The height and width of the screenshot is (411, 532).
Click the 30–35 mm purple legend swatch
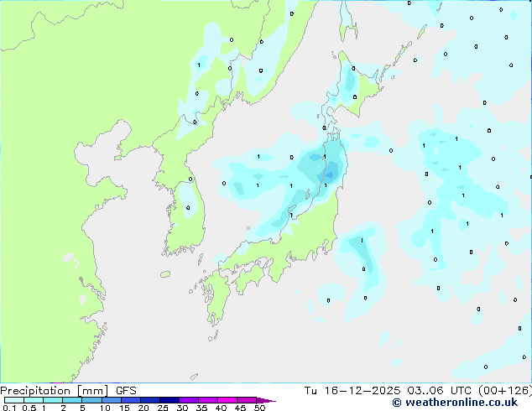188,400
